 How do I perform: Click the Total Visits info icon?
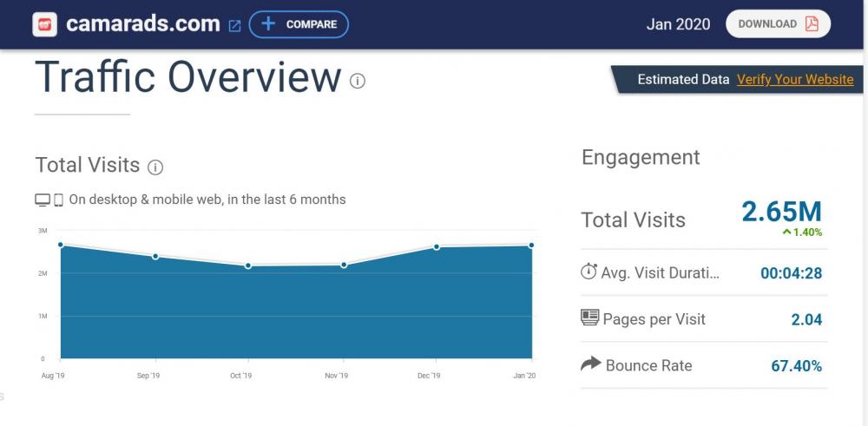click(155, 167)
